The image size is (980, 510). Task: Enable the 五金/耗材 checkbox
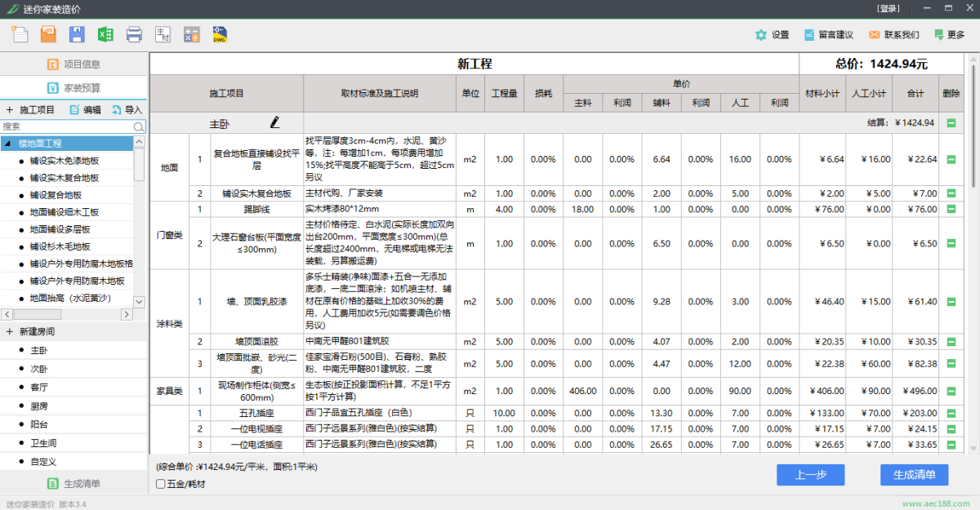(x=161, y=484)
